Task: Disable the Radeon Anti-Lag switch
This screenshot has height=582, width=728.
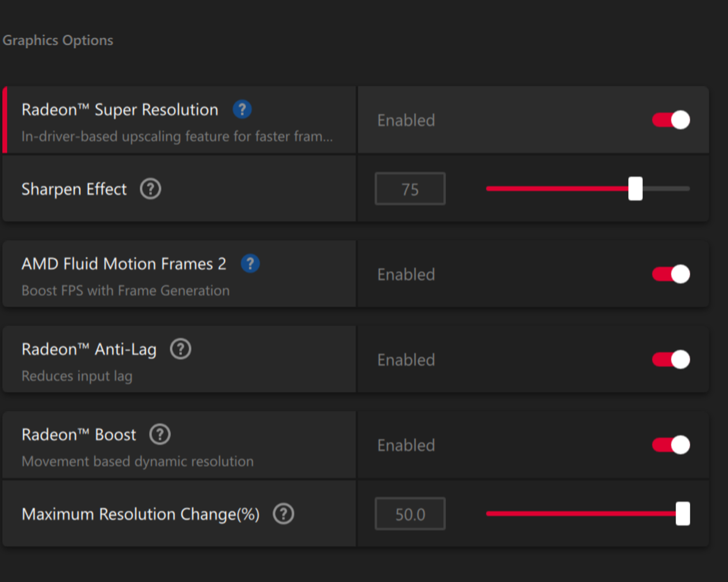Action: pyautogui.click(x=671, y=359)
